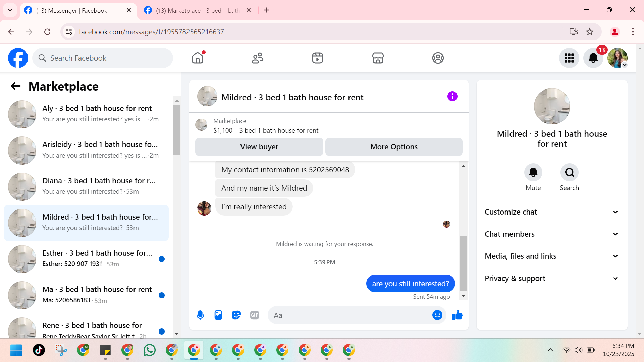This screenshot has height=362, width=644.
Task: Open Marketplace from top navigation
Action: tap(378, 58)
